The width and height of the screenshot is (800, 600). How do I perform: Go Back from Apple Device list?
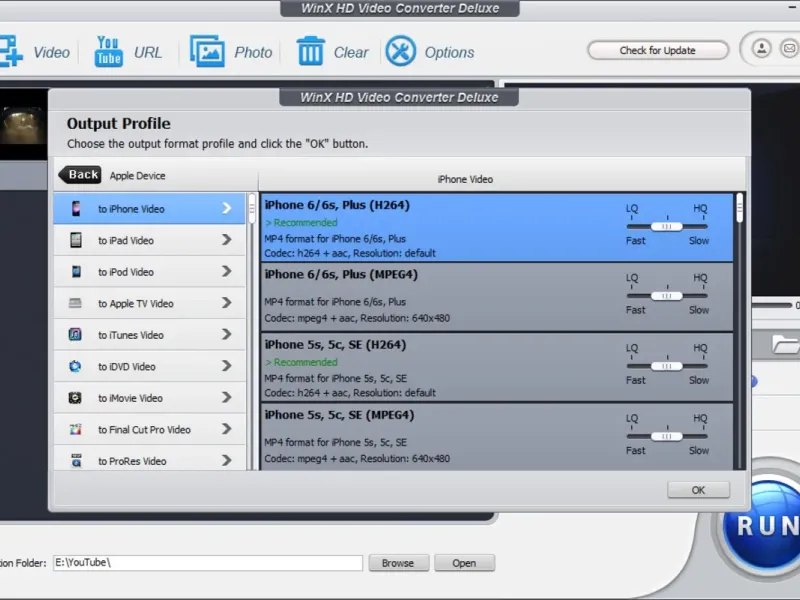tap(80, 174)
